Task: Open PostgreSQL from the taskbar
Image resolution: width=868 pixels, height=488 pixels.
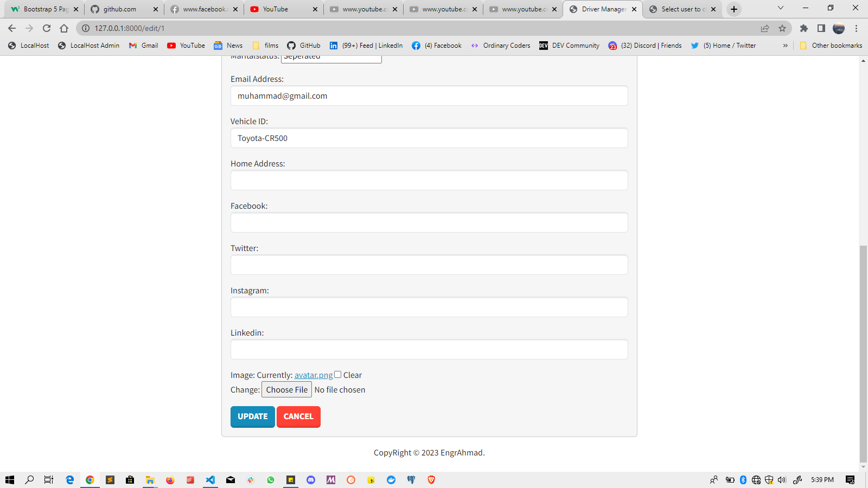Action: click(x=411, y=480)
